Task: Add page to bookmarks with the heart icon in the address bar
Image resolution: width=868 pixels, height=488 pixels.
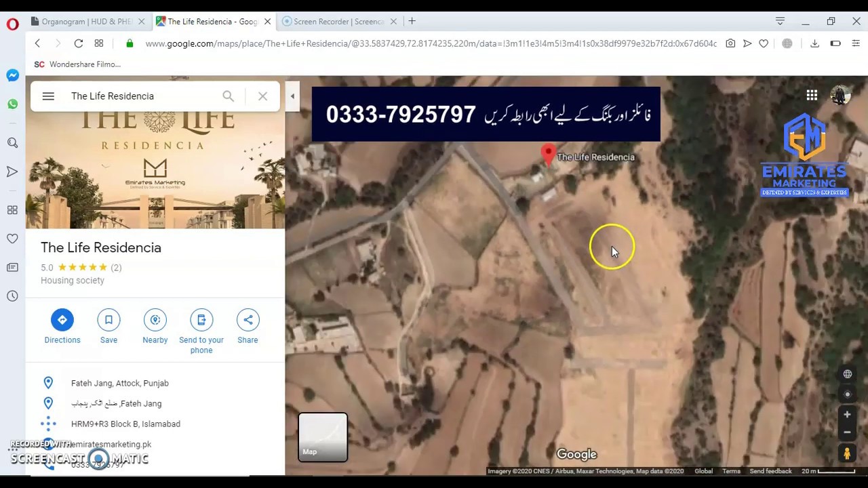Action: tap(764, 43)
